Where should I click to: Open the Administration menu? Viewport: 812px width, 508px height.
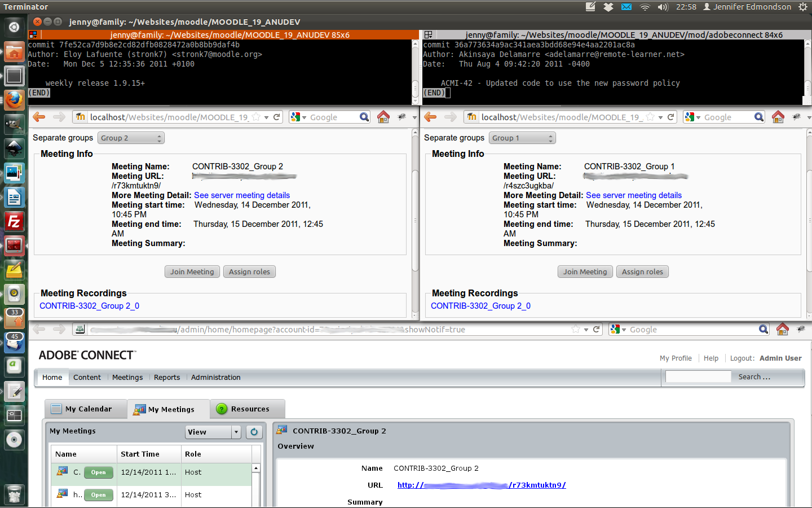click(x=215, y=377)
